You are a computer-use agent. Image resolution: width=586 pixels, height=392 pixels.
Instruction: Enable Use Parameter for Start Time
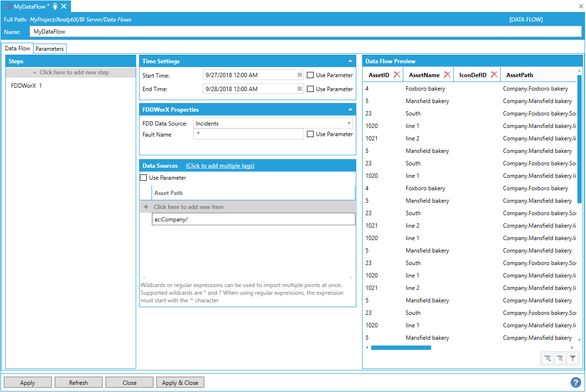coord(311,75)
